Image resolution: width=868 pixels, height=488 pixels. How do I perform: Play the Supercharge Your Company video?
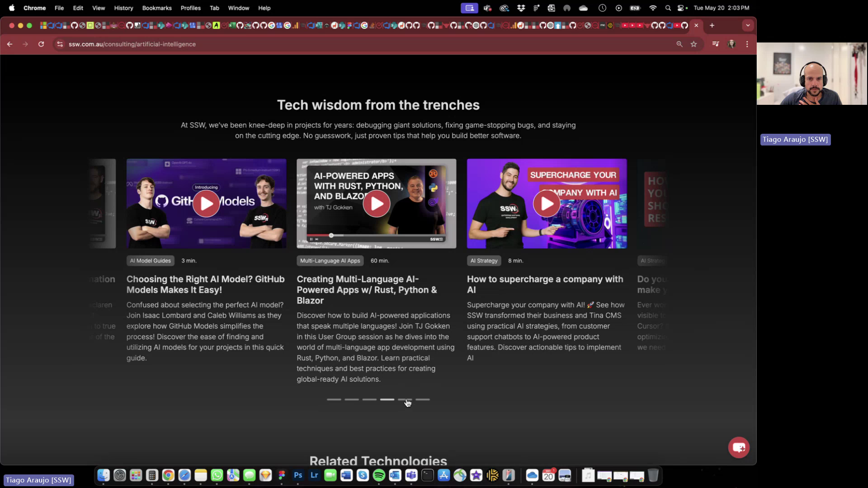[547, 203]
